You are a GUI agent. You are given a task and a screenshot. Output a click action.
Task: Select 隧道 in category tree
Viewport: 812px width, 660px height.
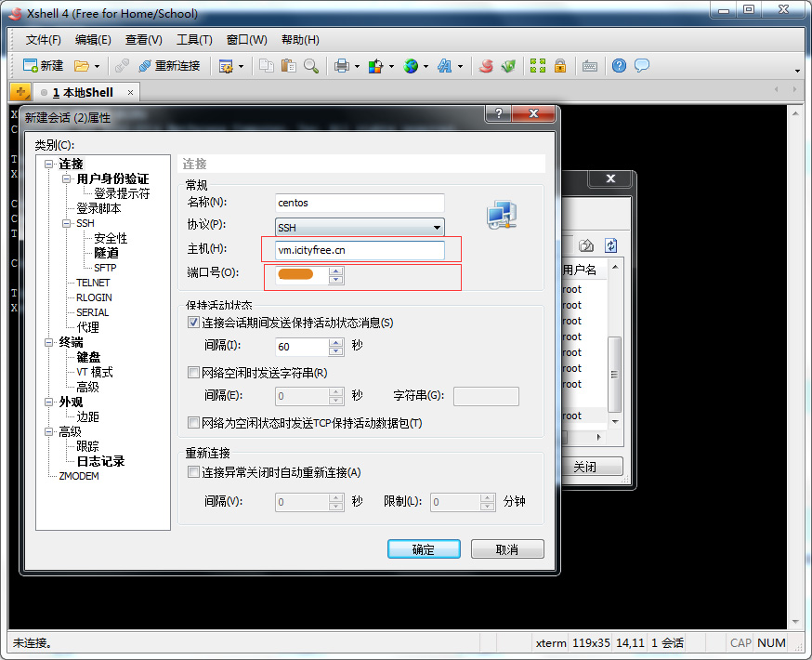pyautogui.click(x=106, y=254)
